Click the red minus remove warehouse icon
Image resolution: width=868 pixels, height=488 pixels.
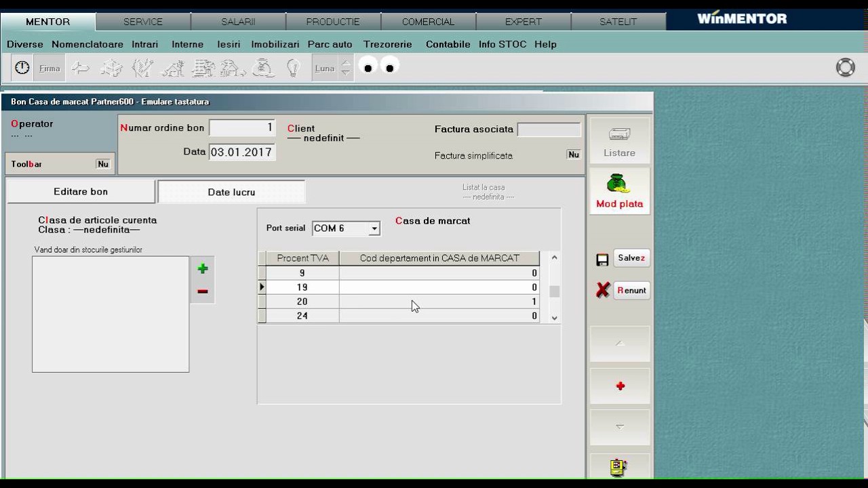click(202, 291)
